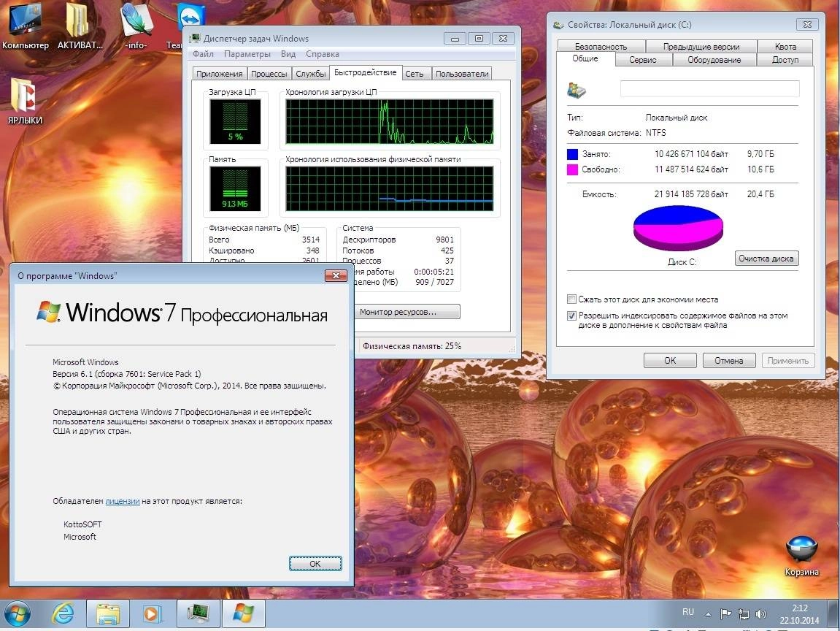The image size is (840, 631).
Task: Click the disk properties title bar icon
Action: [x=558, y=25]
